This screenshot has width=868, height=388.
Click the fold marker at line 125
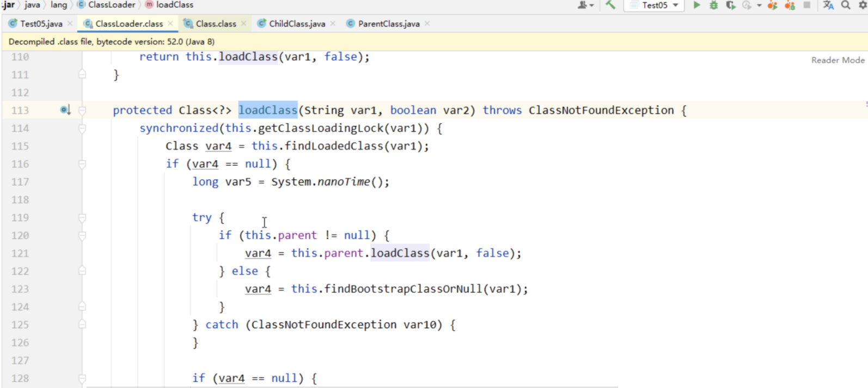tap(82, 324)
